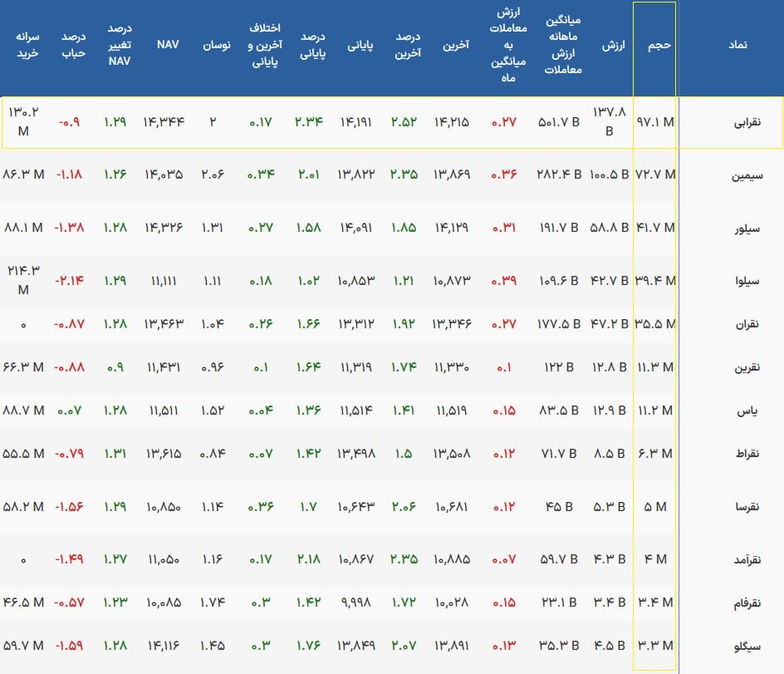
Task: Select last price ۱۳,۸۹۱ in سیگلو row
Action: coord(452,646)
